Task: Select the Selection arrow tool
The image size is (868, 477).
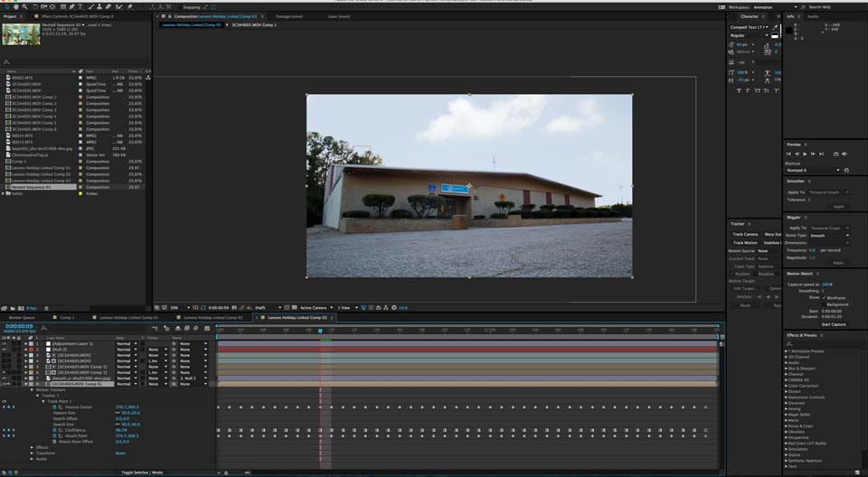Action: click(6, 6)
